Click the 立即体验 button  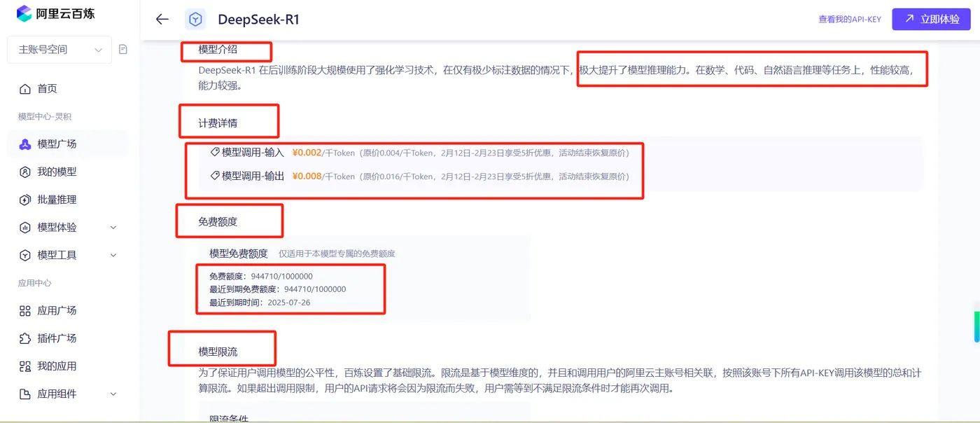(931, 20)
